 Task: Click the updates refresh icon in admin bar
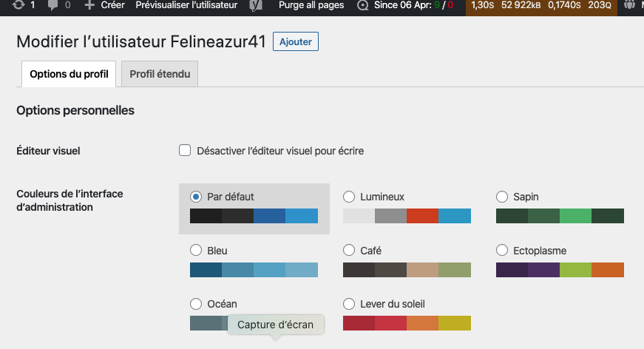point(16,5)
